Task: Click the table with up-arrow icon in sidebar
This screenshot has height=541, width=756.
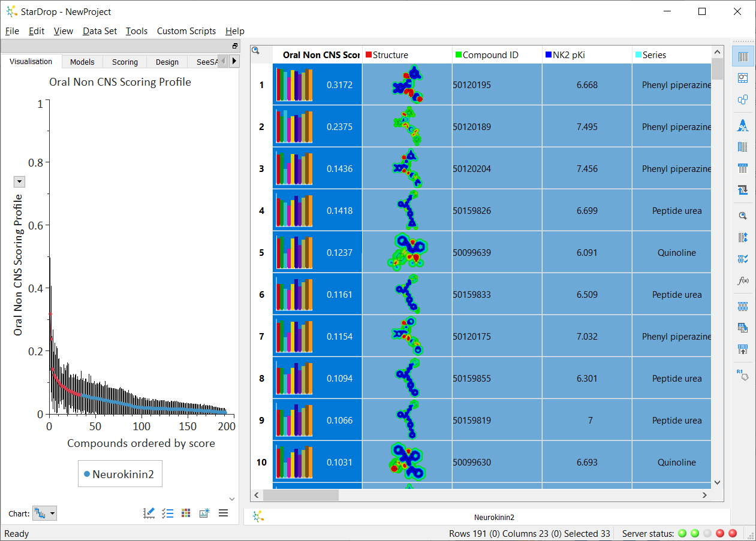Action: click(743, 349)
